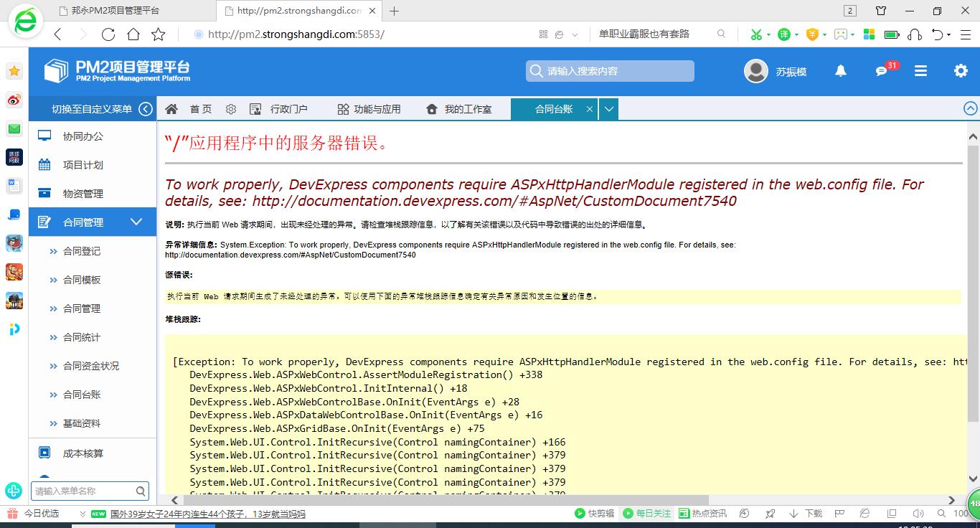This screenshot has width=980, height=528.
Task: Expand the 成本核算 sidebar menu
Action: 83,453
